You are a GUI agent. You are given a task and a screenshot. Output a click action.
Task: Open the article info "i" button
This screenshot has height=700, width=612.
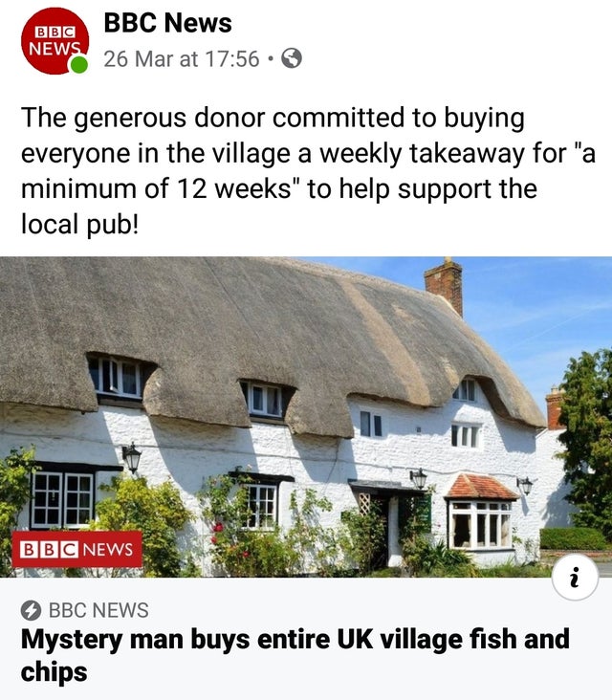[575, 578]
